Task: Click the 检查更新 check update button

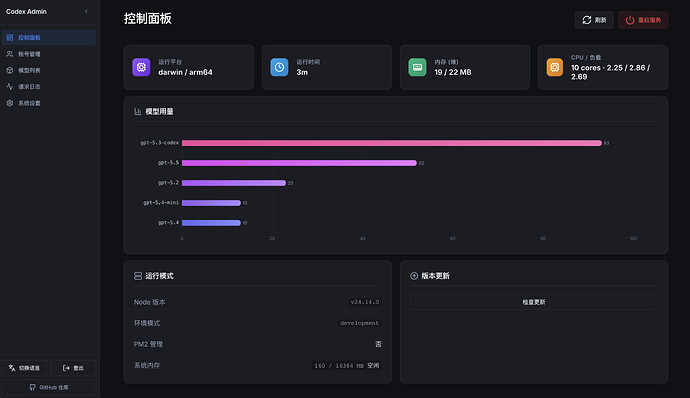Action: point(534,302)
